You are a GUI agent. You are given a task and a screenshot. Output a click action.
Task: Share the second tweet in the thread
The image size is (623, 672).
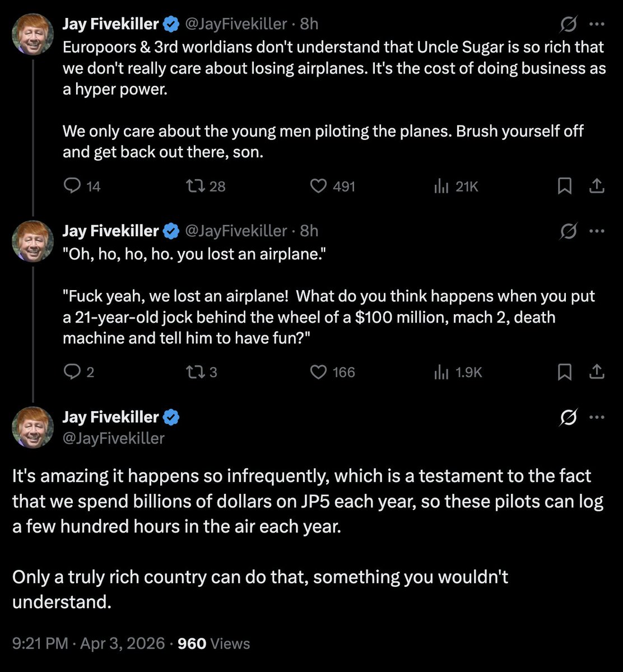tap(597, 372)
